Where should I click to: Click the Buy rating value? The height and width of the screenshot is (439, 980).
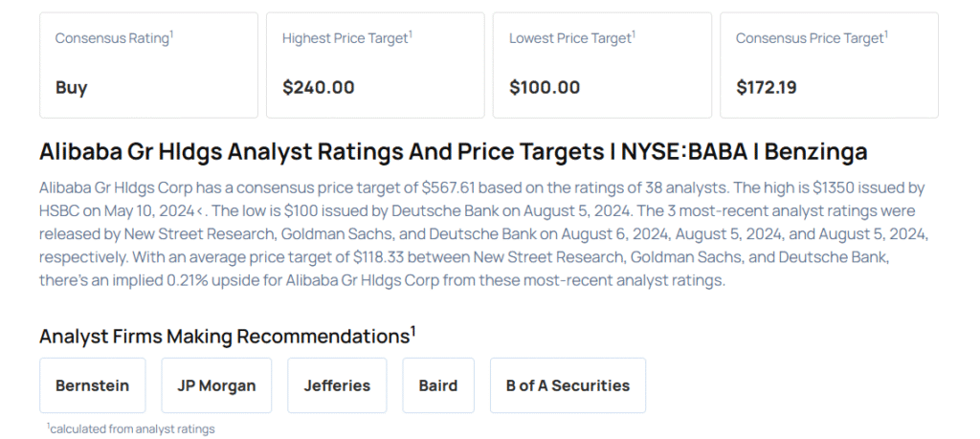tap(72, 87)
